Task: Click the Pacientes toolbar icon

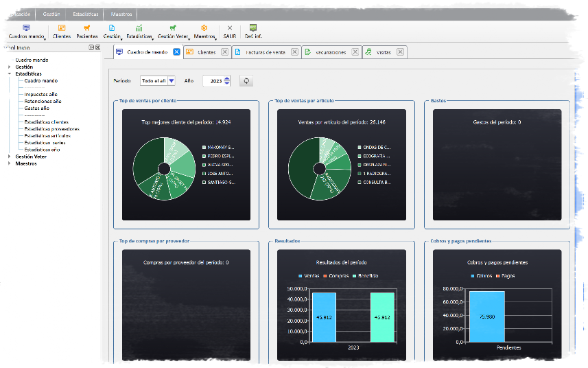Action: click(x=86, y=31)
